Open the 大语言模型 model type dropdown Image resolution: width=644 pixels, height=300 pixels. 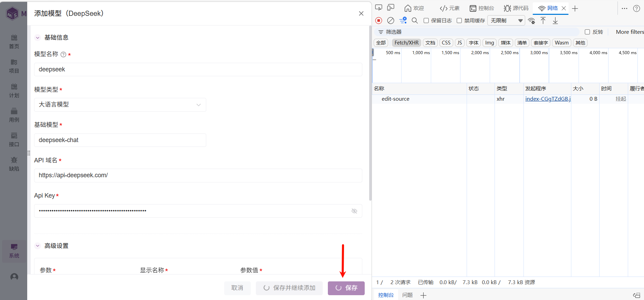pos(120,105)
